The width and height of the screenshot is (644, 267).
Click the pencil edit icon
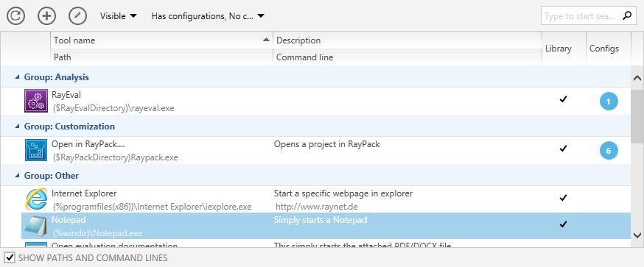tap(77, 16)
